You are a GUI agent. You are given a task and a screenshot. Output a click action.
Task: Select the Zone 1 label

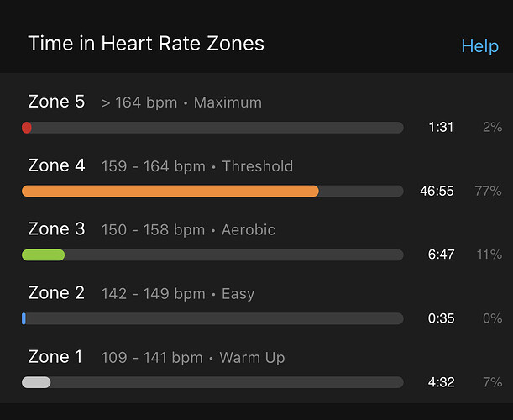pos(55,356)
